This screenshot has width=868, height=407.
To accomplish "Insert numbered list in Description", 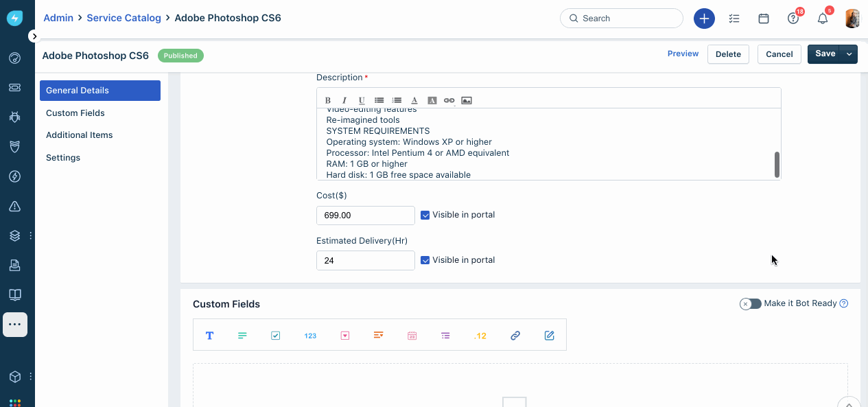I will 397,100.
